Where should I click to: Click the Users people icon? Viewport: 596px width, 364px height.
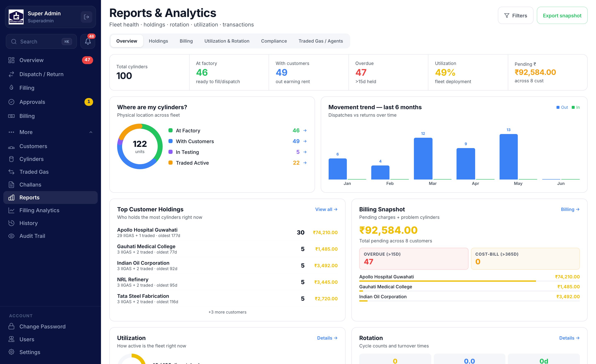coord(11,339)
